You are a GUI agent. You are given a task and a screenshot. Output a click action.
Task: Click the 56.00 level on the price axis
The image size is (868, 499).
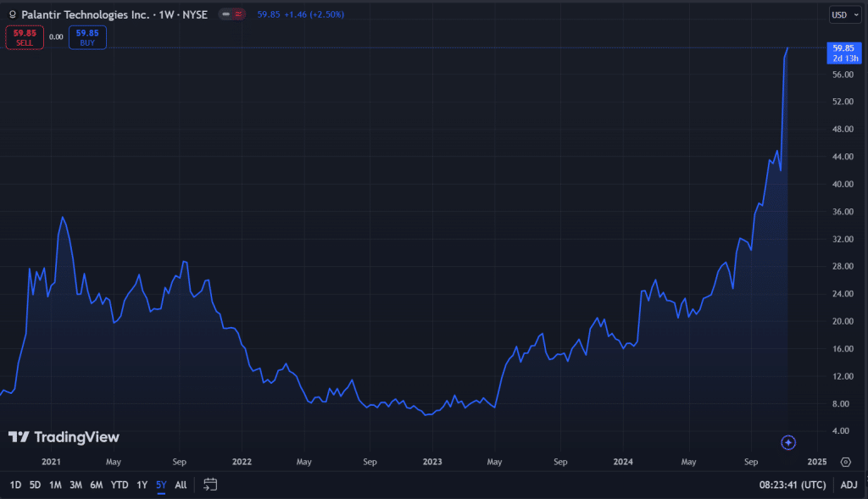(843, 75)
